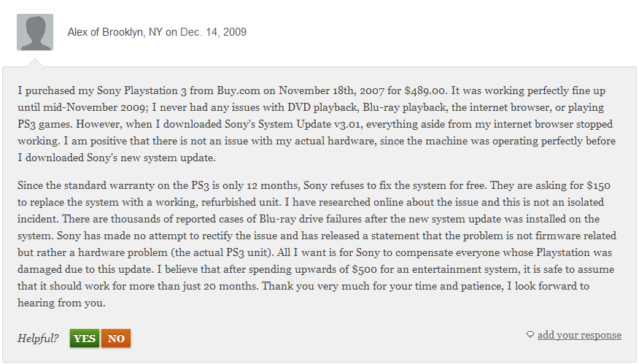Click the italic Helpful? label
Image resolution: width=639 pixels, height=364 pixels.
pyautogui.click(x=38, y=338)
